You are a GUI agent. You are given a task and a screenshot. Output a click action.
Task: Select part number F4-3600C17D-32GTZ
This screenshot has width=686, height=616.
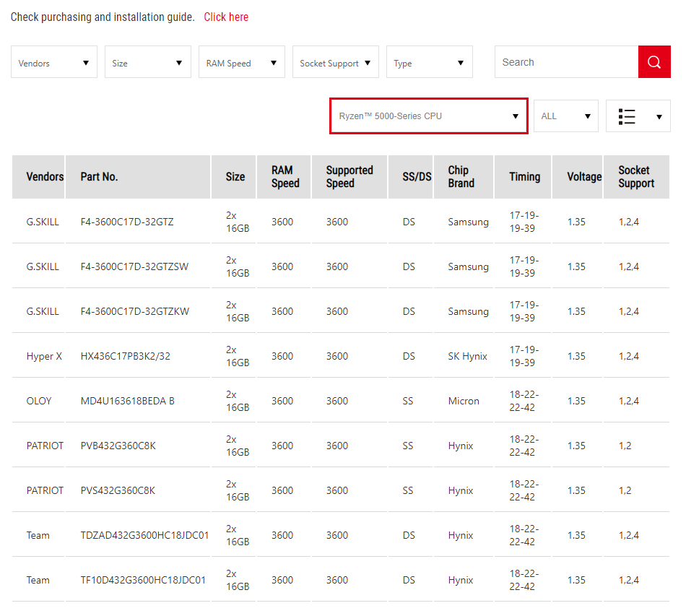pyautogui.click(x=127, y=222)
